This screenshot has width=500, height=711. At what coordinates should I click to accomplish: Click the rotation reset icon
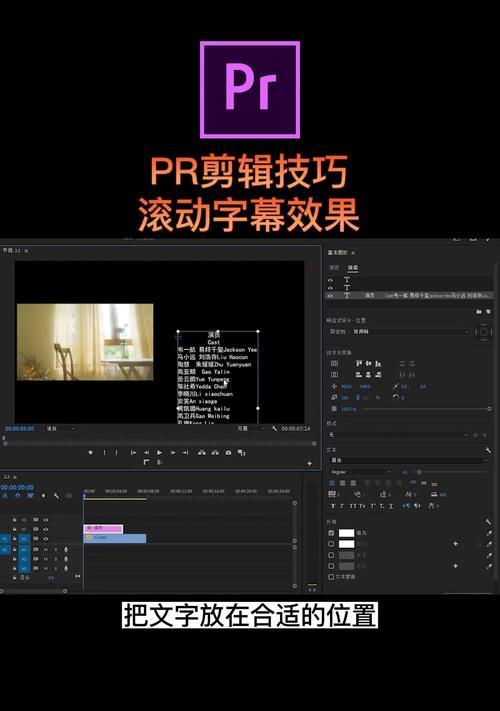(x=396, y=397)
